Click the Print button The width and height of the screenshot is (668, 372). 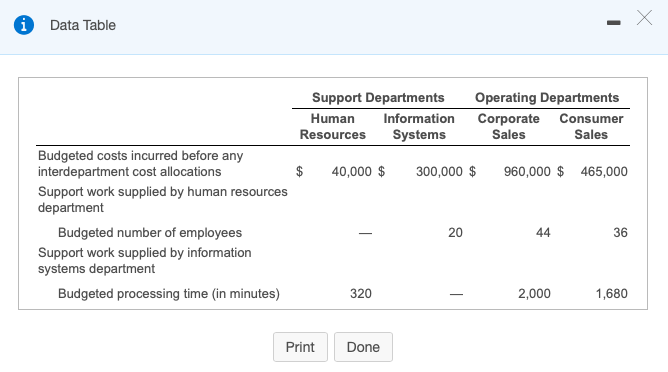pos(300,347)
